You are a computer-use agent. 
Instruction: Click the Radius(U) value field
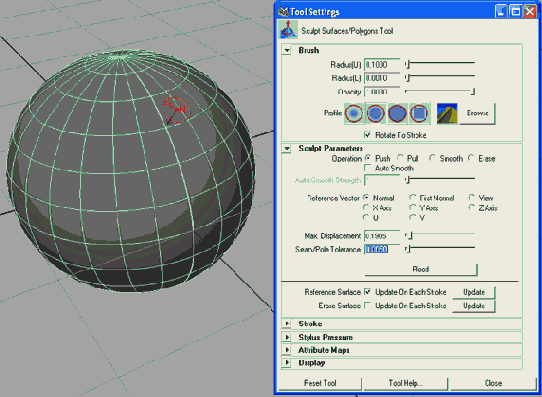pos(382,65)
